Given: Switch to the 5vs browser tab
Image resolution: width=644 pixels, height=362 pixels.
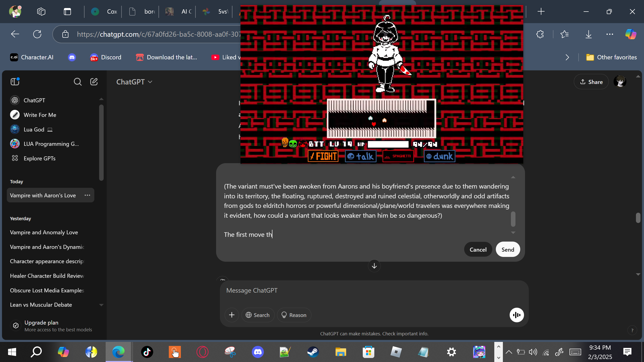Looking at the screenshot, I should [215, 12].
